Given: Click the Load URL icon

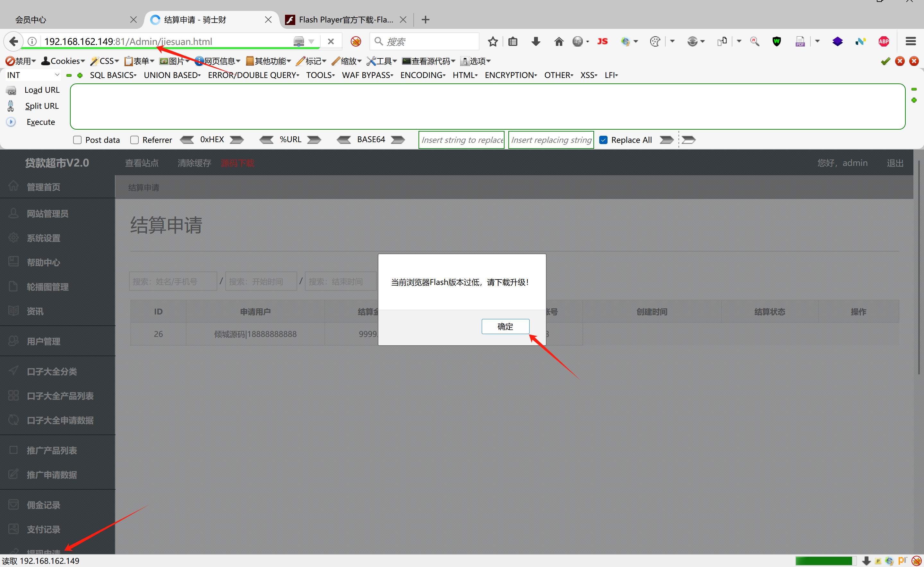Looking at the screenshot, I should (x=11, y=90).
